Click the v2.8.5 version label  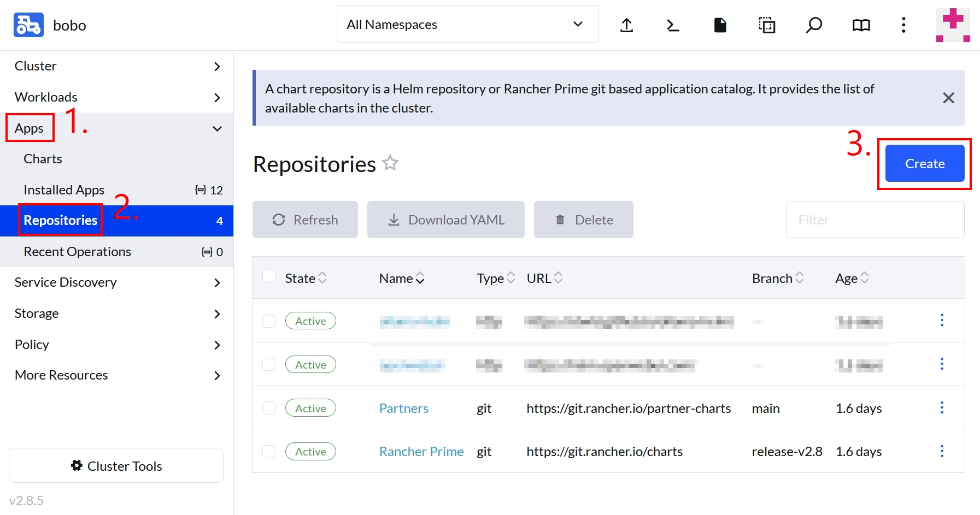[26, 501]
